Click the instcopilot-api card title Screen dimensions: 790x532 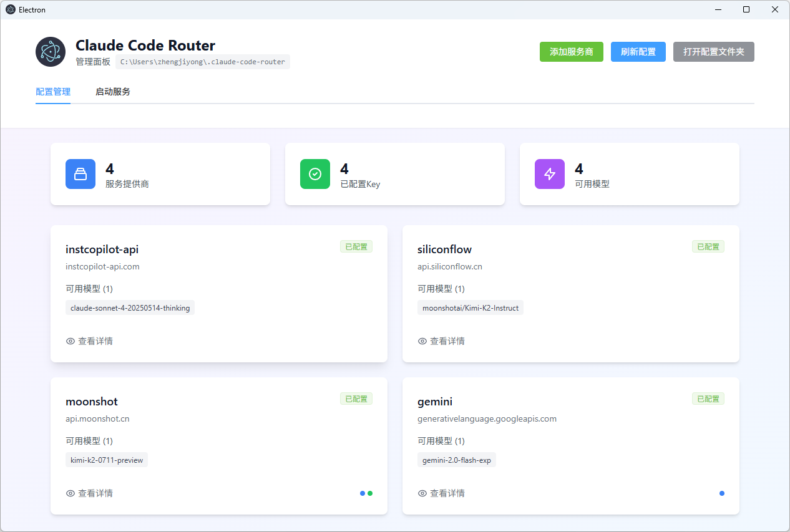(x=102, y=249)
